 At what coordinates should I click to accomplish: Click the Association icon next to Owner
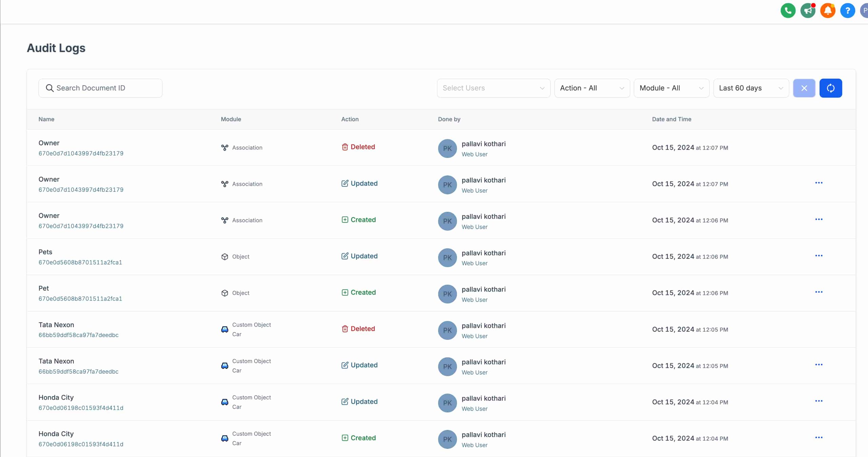[x=224, y=147]
